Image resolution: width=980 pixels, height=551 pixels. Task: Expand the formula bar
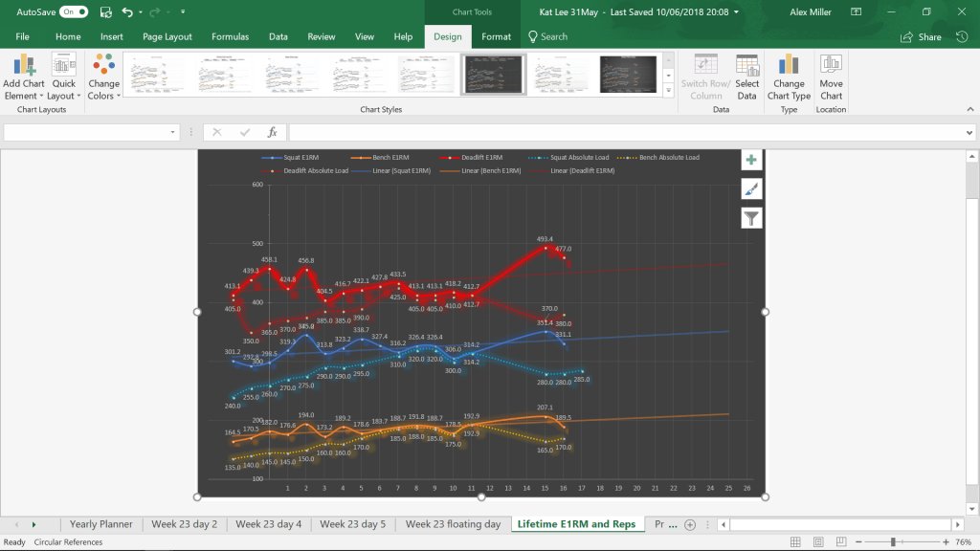(969, 132)
